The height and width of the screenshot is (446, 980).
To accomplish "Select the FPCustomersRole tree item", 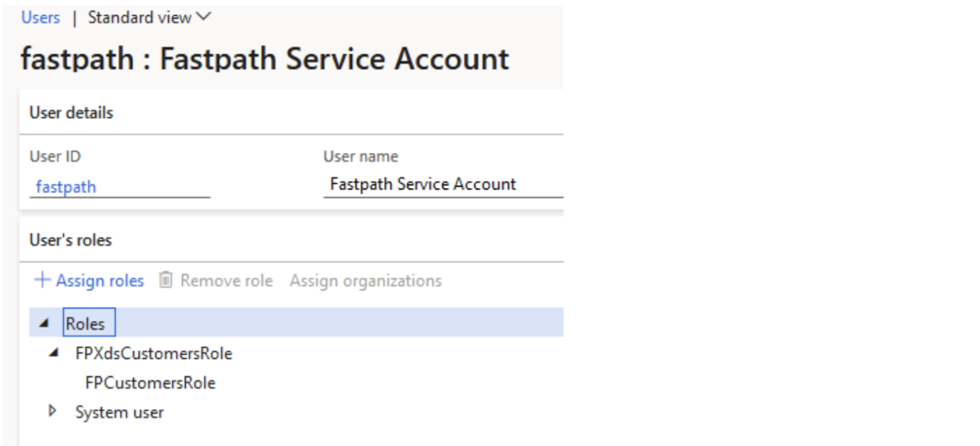I will pos(150,383).
